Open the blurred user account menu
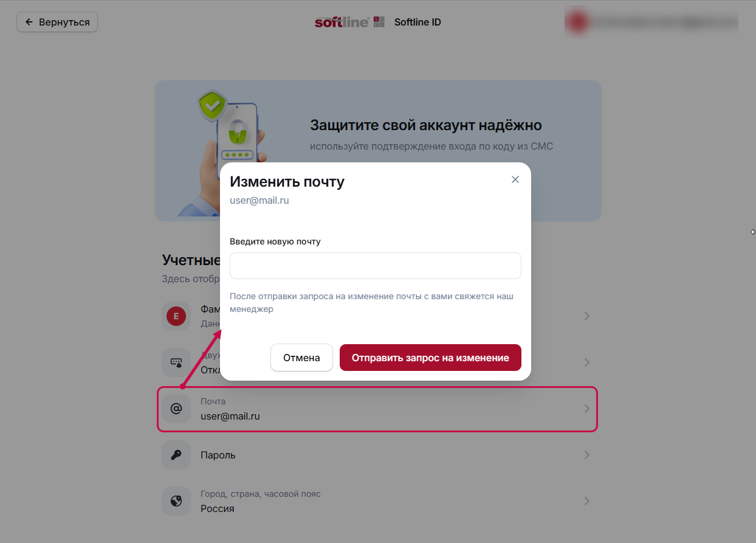This screenshot has width=756, height=543. (651, 22)
